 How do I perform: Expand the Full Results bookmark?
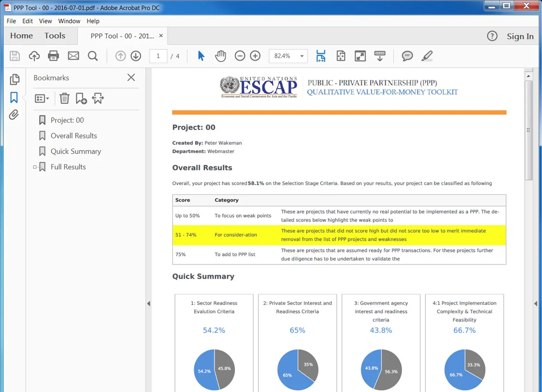(x=35, y=167)
